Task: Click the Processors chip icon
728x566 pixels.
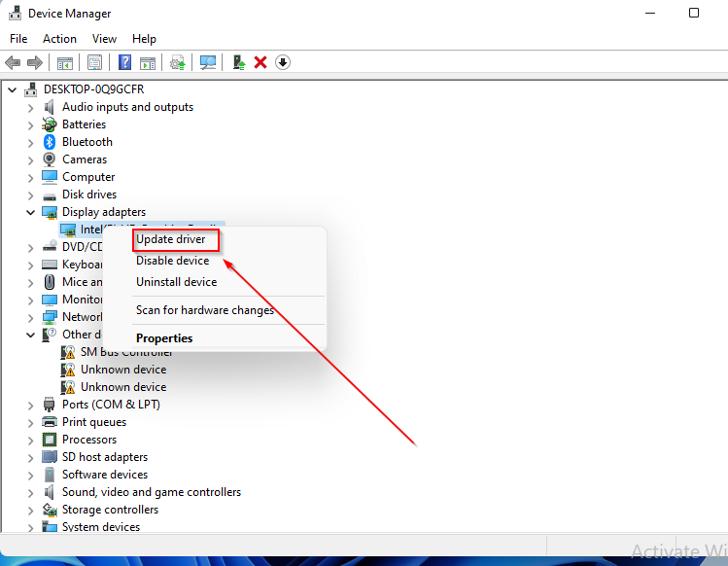Action: [50, 440]
